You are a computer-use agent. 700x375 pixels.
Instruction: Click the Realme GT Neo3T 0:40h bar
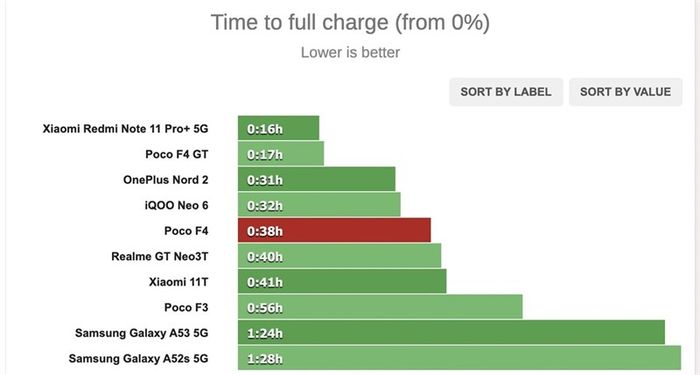pyautogui.click(x=339, y=256)
